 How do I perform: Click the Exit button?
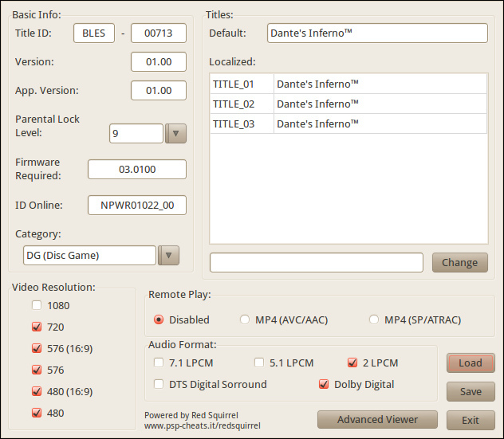point(471,420)
